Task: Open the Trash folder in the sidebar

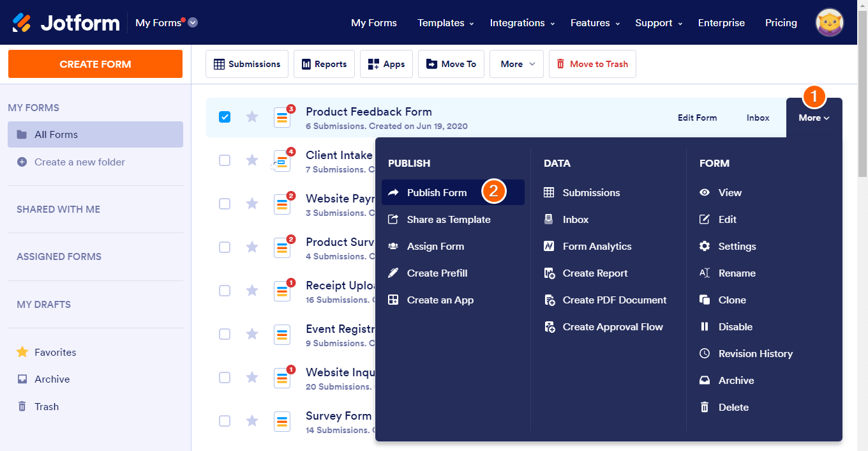Action: (45, 406)
